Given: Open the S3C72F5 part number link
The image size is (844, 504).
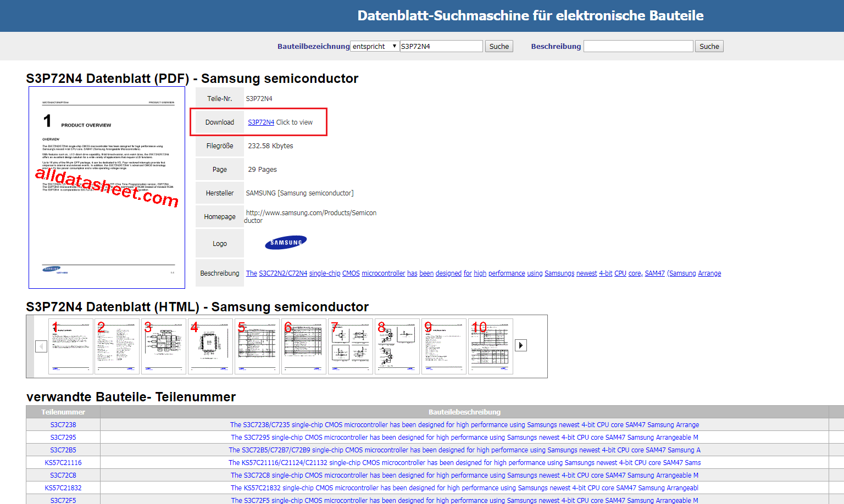Looking at the screenshot, I should [63, 500].
